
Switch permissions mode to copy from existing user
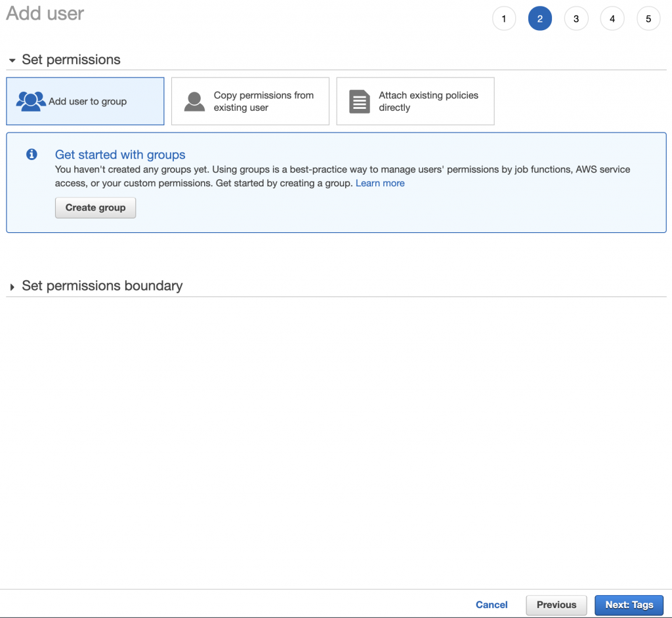[250, 101]
